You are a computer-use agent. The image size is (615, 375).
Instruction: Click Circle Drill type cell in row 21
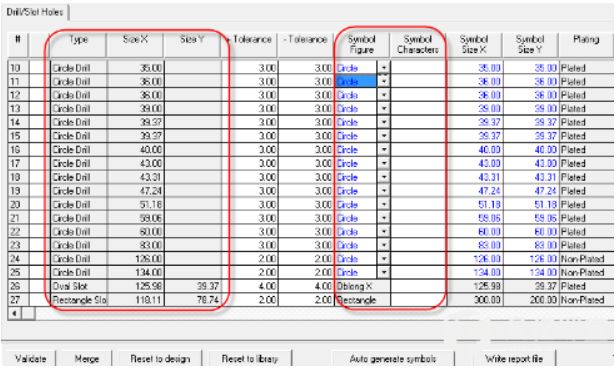click(x=78, y=218)
